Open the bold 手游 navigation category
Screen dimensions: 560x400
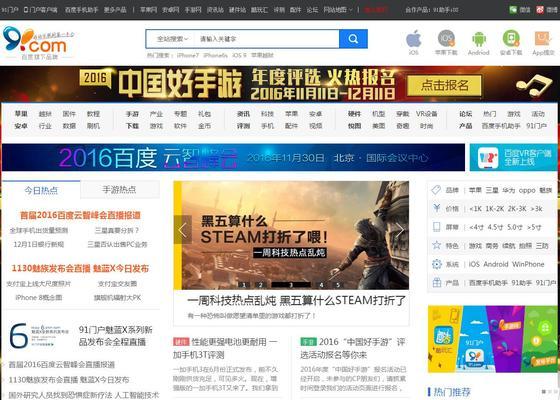[132, 114]
